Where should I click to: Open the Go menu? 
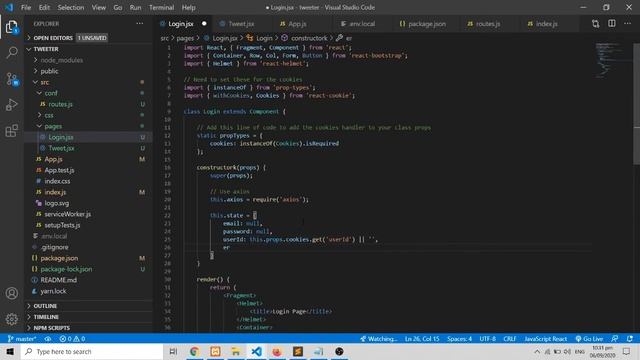(x=118, y=7)
